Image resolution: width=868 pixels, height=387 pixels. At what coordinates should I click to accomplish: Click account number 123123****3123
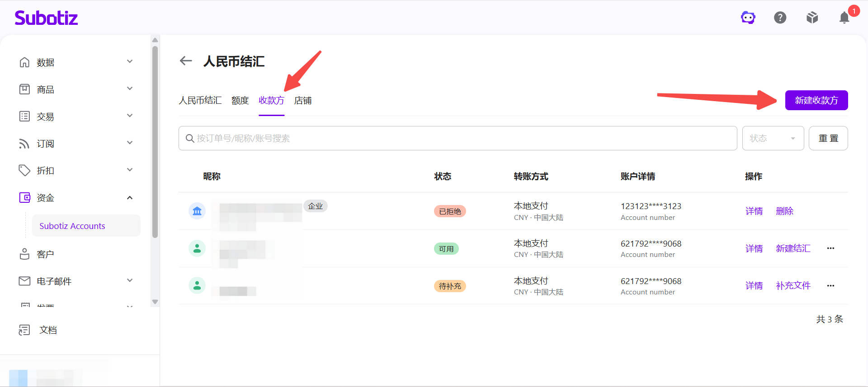(x=651, y=206)
